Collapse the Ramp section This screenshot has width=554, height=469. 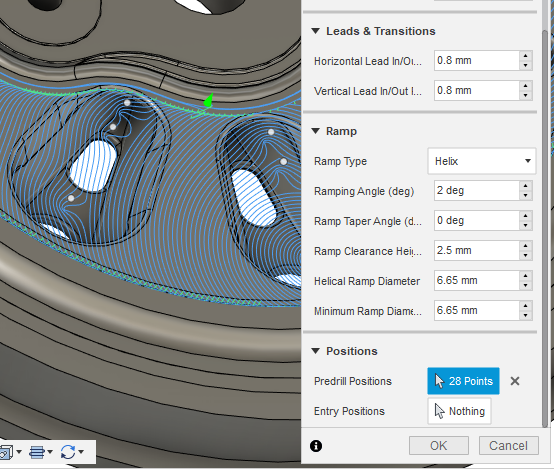pos(316,131)
